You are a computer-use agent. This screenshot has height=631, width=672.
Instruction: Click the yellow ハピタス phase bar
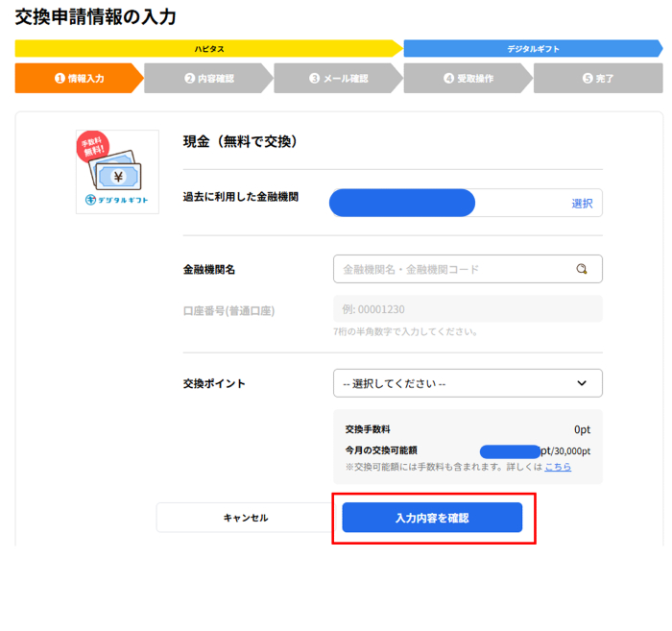click(208, 48)
